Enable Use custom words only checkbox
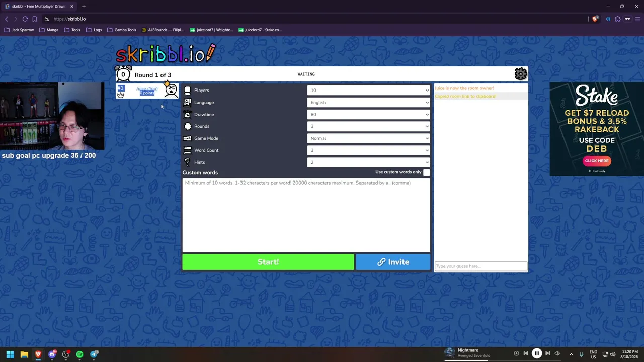 (427, 172)
